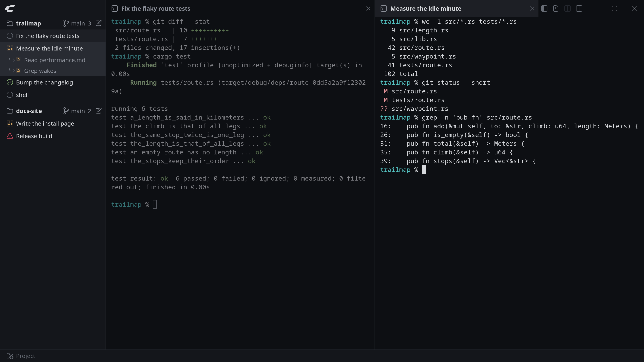Click the working status icon beside Write the install page
This screenshot has height=362, width=644.
click(10, 123)
